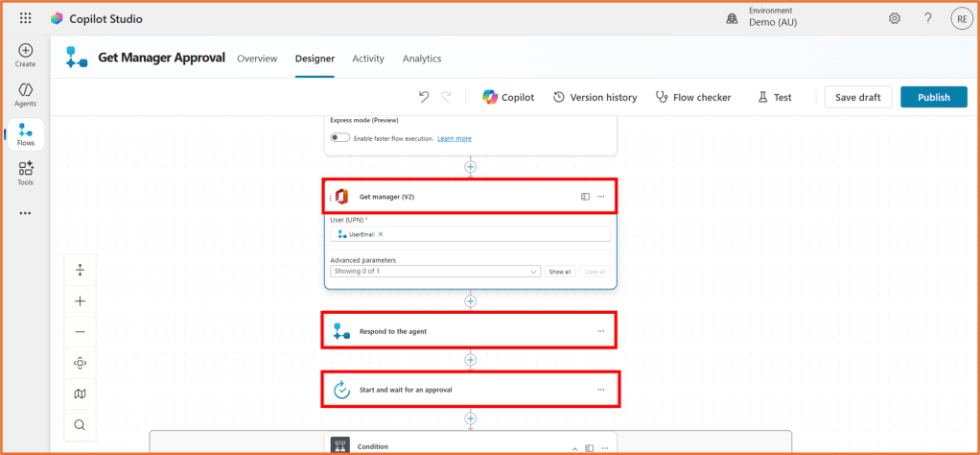Click the Test flask button
The height and width of the screenshot is (455, 980).
(775, 97)
